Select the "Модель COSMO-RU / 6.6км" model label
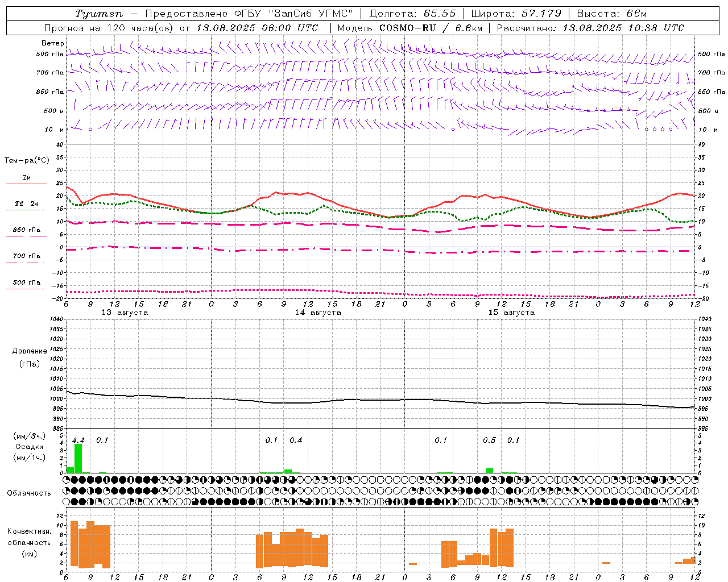The height and width of the screenshot is (582, 728). (409, 28)
